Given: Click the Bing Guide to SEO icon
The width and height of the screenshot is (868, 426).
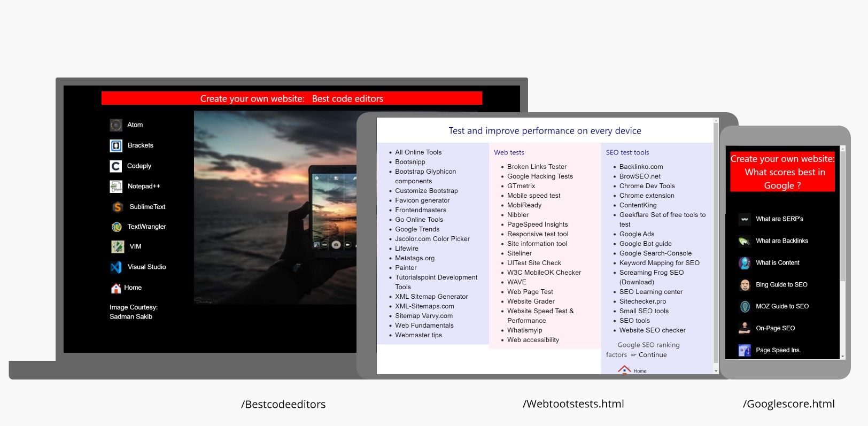Looking at the screenshot, I should coord(745,285).
